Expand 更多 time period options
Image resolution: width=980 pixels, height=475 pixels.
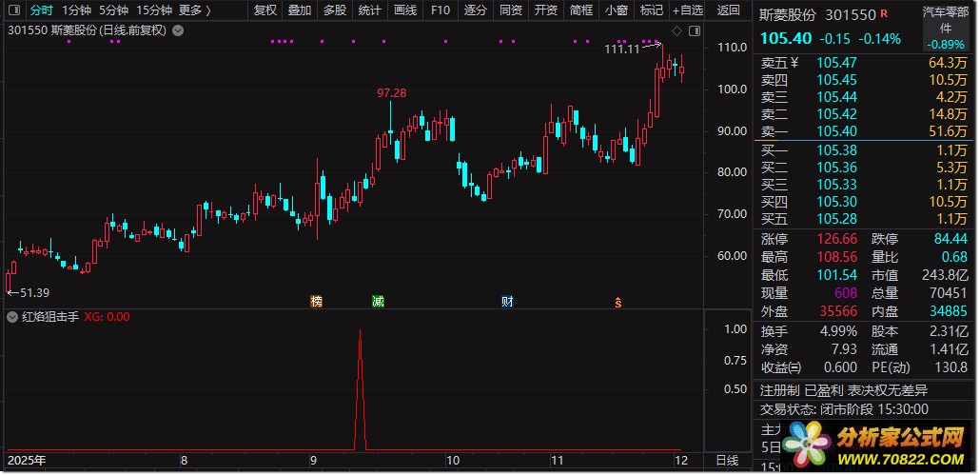[194, 10]
